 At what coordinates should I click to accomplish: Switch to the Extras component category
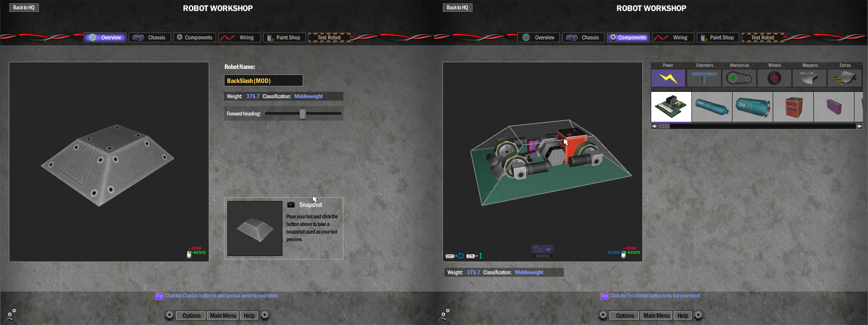click(845, 78)
